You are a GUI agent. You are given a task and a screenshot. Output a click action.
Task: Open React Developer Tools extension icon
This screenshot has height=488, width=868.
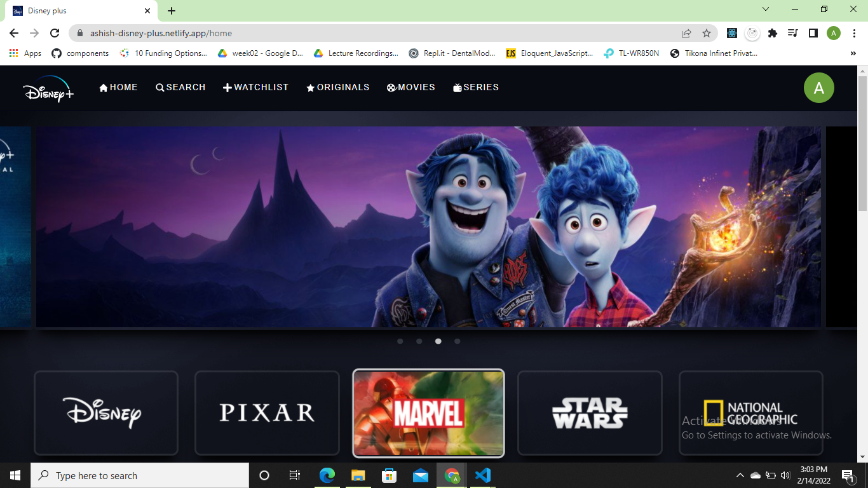click(x=732, y=33)
